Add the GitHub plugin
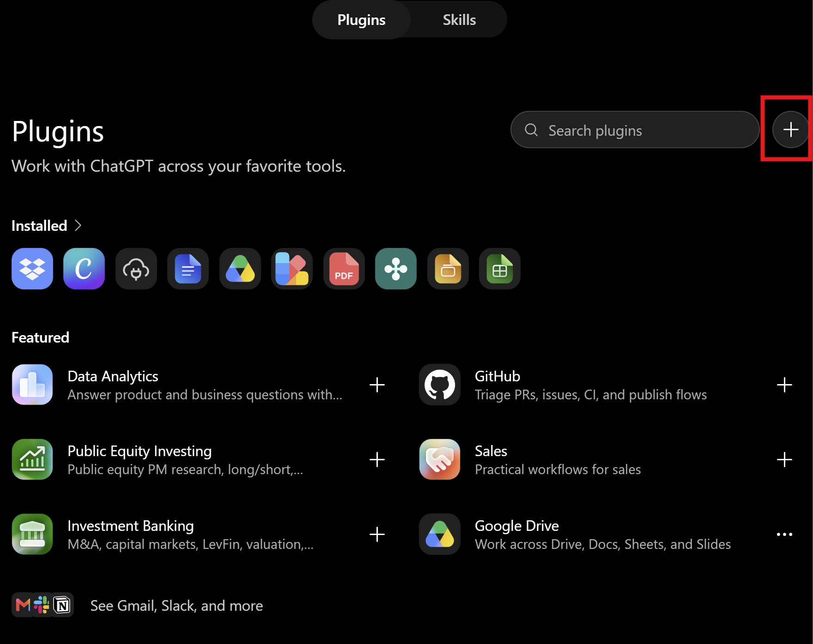 pyautogui.click(x=784, y=385)
